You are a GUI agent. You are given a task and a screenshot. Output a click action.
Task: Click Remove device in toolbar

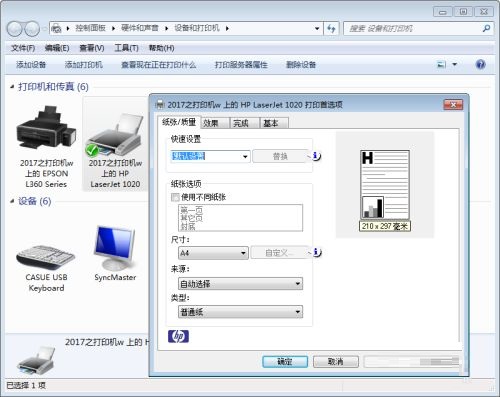[301, 65]
